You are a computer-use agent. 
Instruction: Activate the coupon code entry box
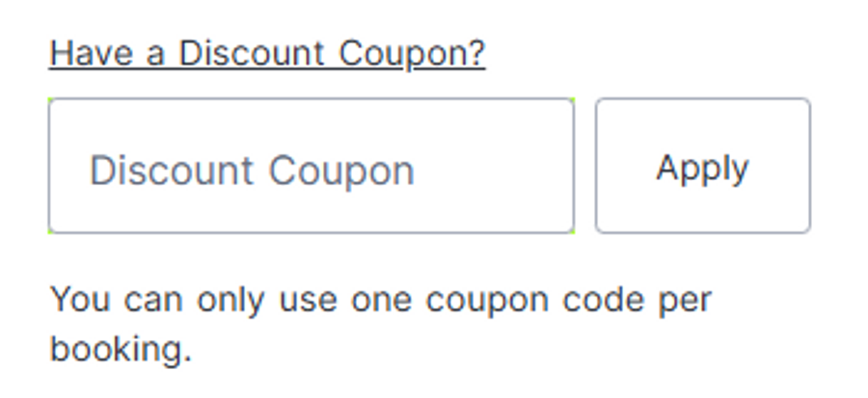pyautogui.click(x=311, y=166)
